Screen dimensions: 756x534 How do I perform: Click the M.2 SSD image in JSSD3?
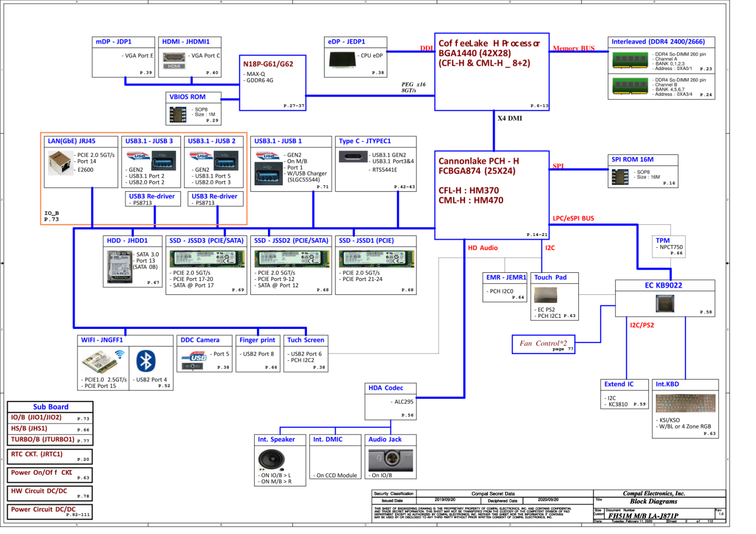(207, 258)
